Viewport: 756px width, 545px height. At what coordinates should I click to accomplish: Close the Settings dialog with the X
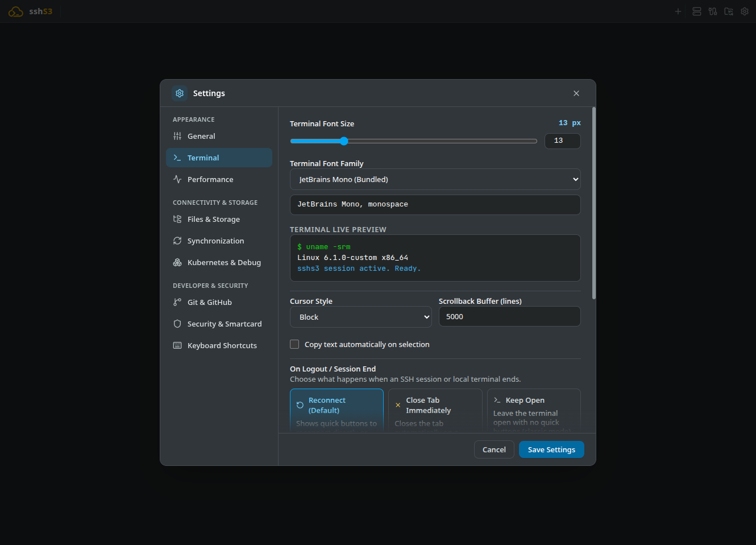point(576,93)
